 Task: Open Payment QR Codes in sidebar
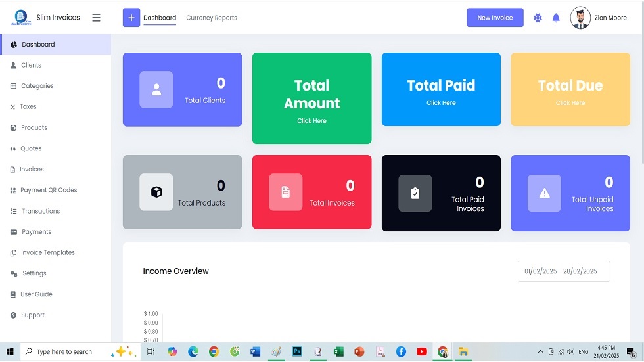tap(49, 190)
